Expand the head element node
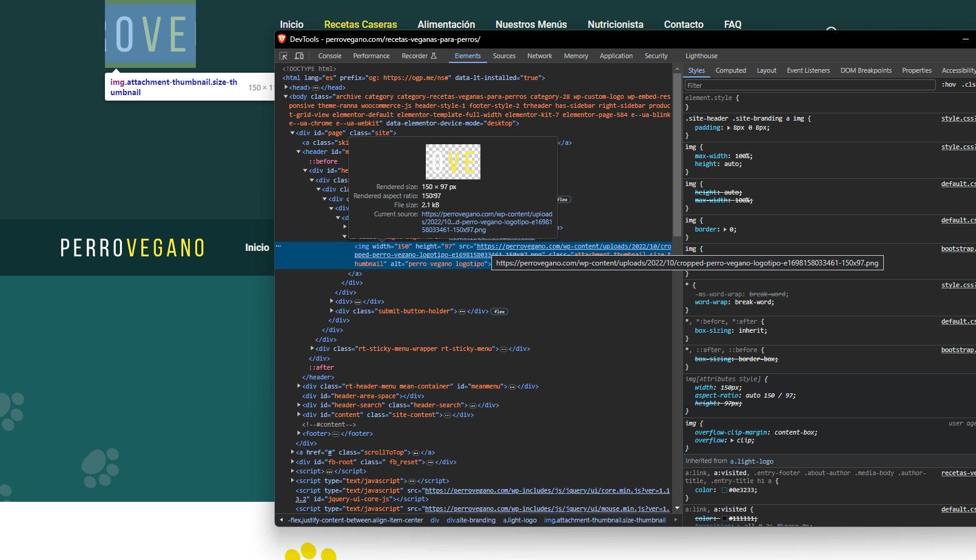 (x=286, y=87)
